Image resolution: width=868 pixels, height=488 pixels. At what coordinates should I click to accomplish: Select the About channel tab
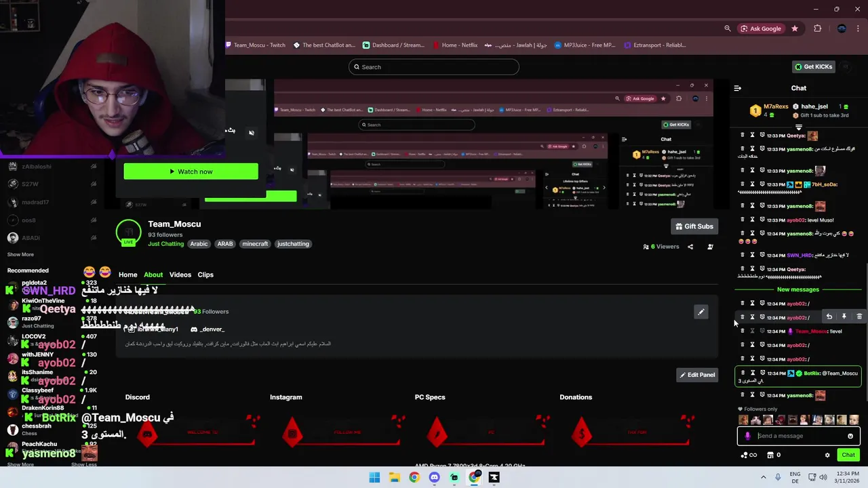(153, 274)
